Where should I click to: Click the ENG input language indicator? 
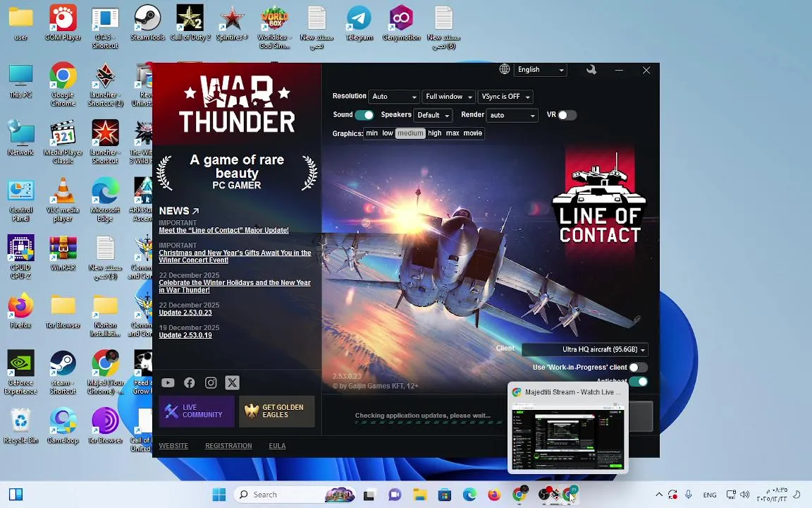[x=710, y=495]
